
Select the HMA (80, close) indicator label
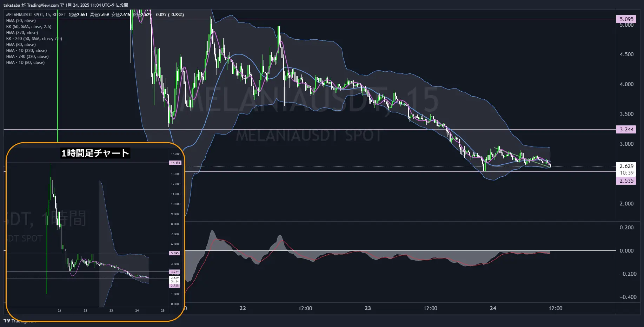point(21,45)
